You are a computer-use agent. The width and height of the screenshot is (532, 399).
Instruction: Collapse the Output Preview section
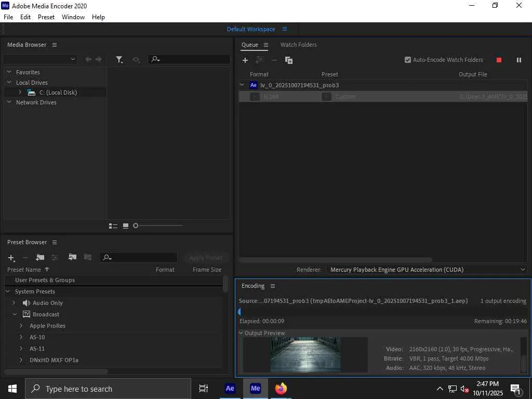click(241, 333)
